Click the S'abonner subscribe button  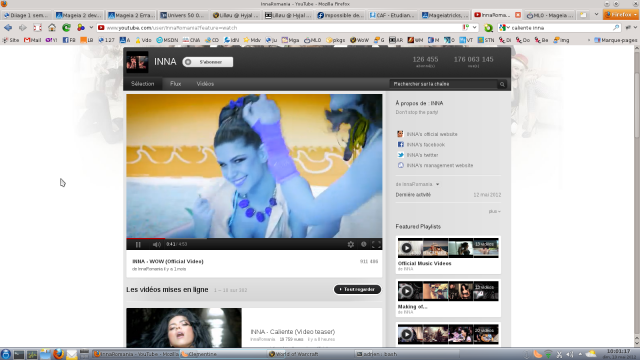tap(208, 62)
